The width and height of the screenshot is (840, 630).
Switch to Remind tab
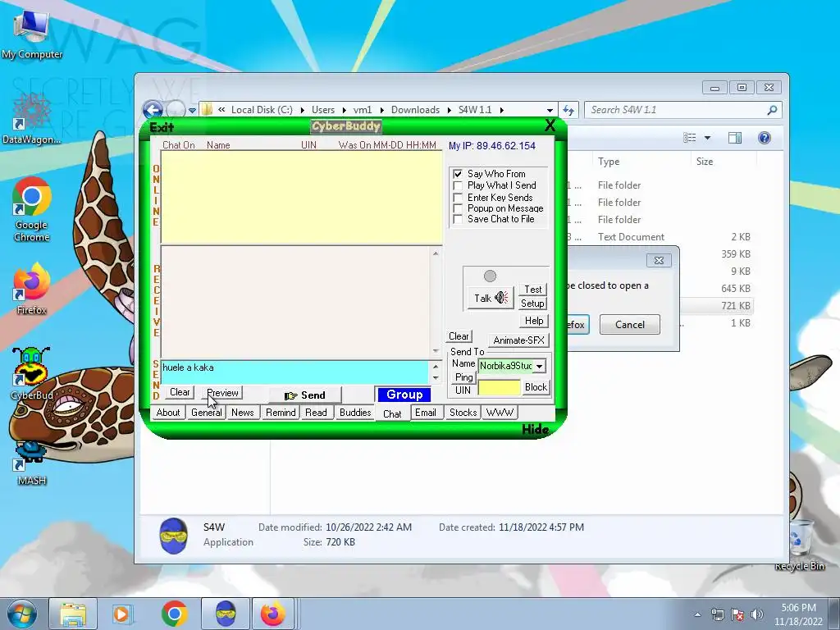point(281,412)
